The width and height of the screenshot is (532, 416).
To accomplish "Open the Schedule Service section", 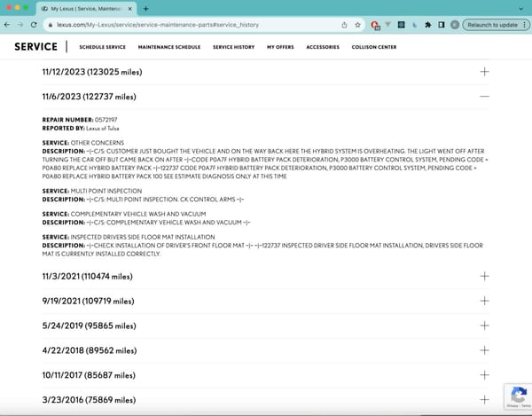I will (x=103, y=47).
